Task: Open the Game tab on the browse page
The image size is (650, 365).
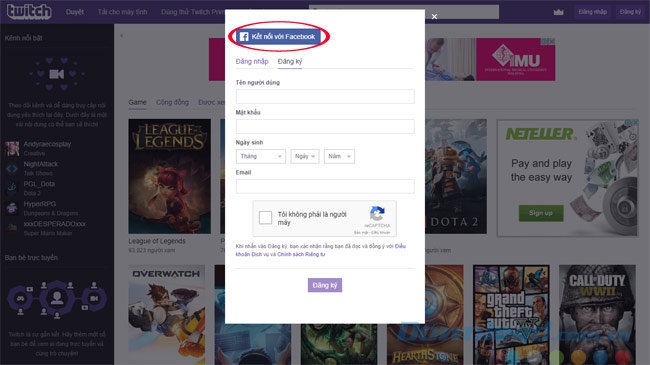Action: (x=137, y=102)
